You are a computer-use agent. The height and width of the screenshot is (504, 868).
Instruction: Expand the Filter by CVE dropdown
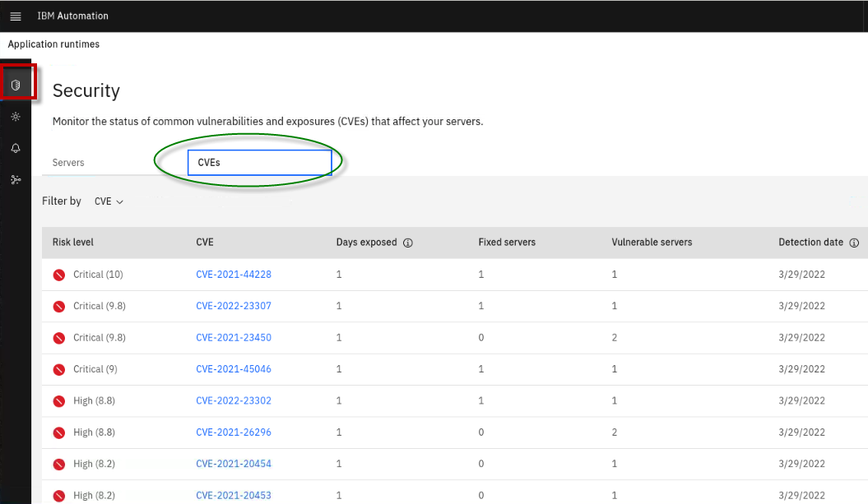pos(109,201)
